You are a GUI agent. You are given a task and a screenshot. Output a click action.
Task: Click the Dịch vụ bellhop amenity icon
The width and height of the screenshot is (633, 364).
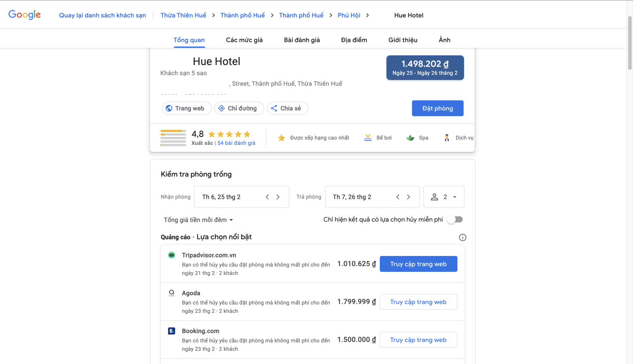click(447, 138)
